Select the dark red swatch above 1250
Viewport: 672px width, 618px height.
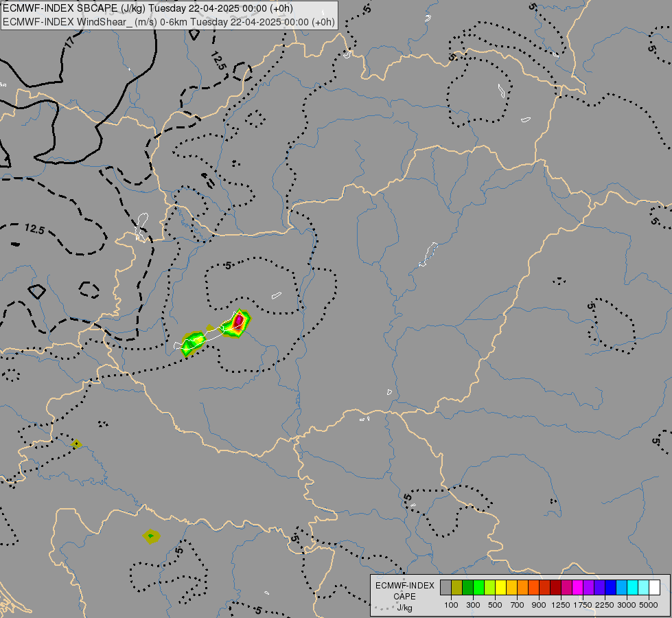coord(556,587)
